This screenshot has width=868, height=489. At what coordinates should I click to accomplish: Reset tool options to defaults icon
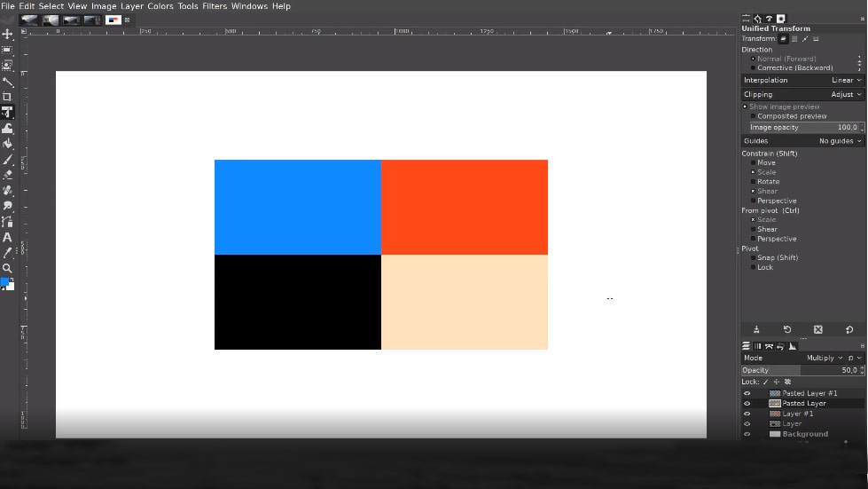(x=849, y=329)
